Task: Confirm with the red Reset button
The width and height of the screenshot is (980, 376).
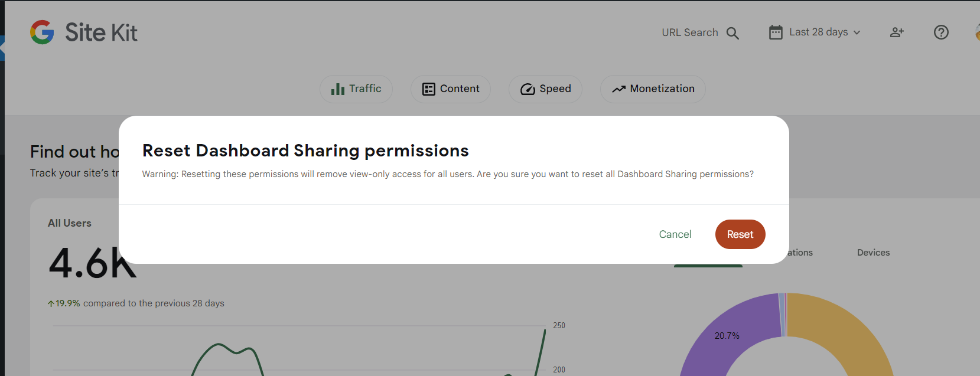Action: point(740,234)
